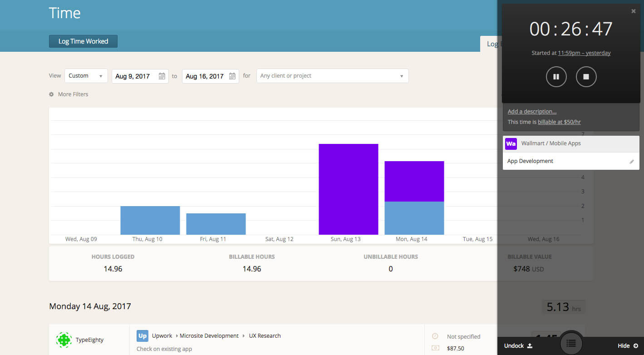Click Mon, Aug 14 purple bar segment
Image resolution: width=644 pixels, height=355 pixels.
pyautogui.click(x=414, y=181)
